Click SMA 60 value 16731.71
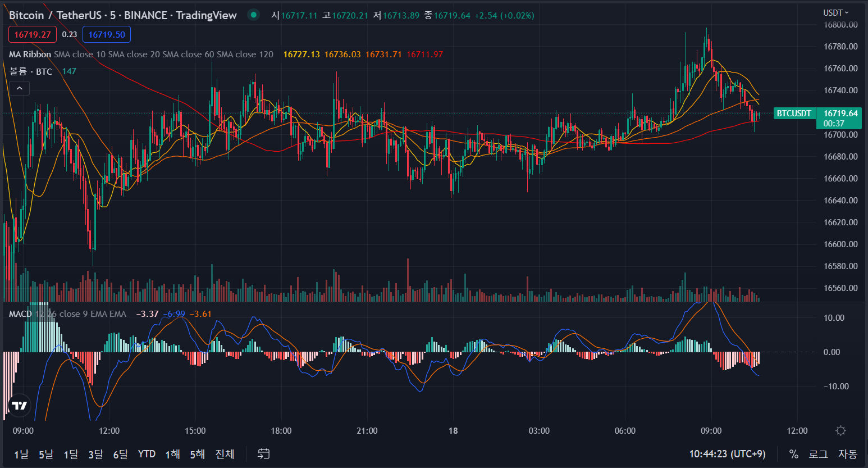 point(383,54)
